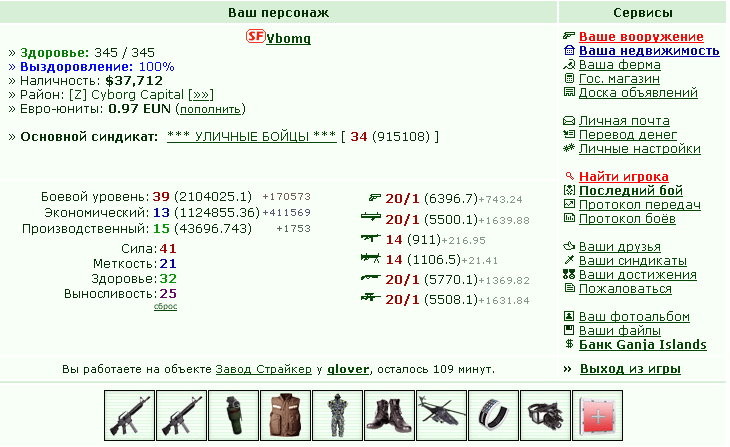730x447 pixels.
Task: Click the note icon beside Пожаловаться
Action: click(569, 288)
